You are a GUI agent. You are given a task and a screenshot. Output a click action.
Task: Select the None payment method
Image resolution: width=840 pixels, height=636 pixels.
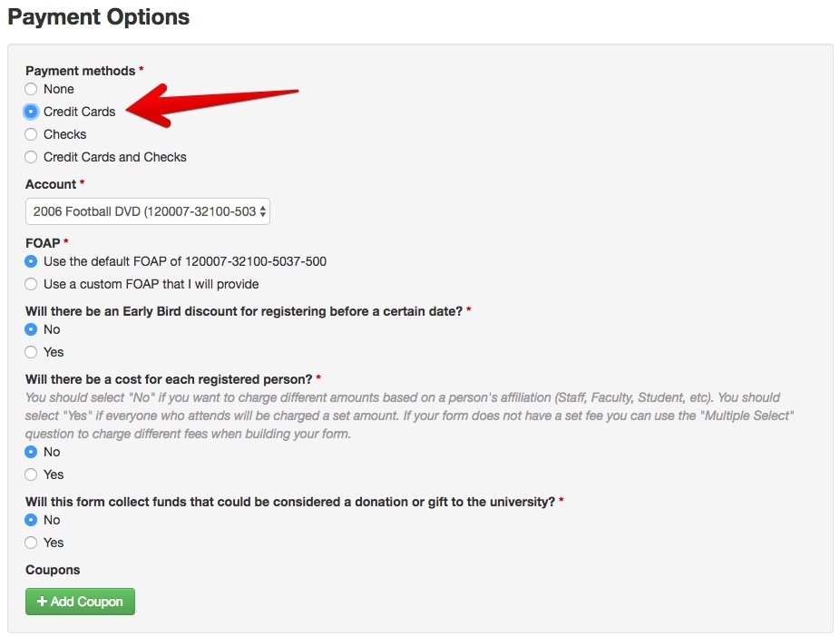31,89
